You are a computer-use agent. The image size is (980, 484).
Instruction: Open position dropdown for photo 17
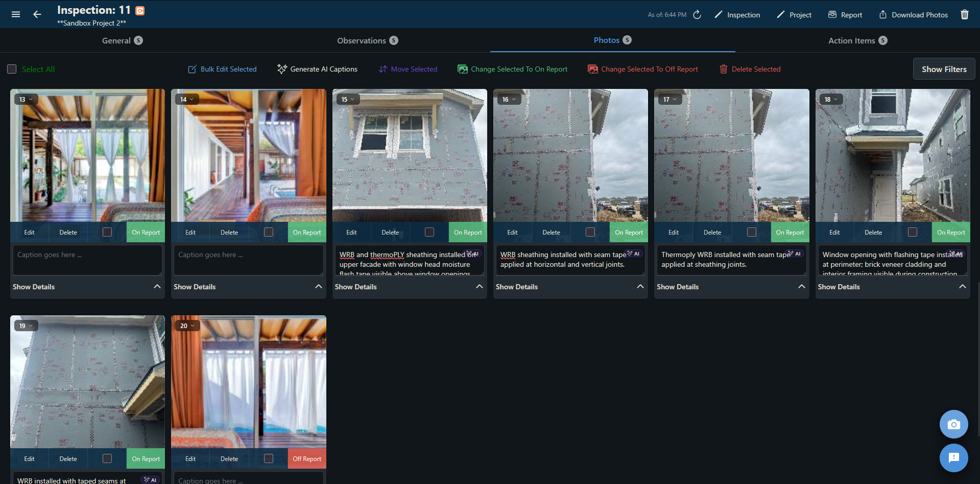point(670,99)
